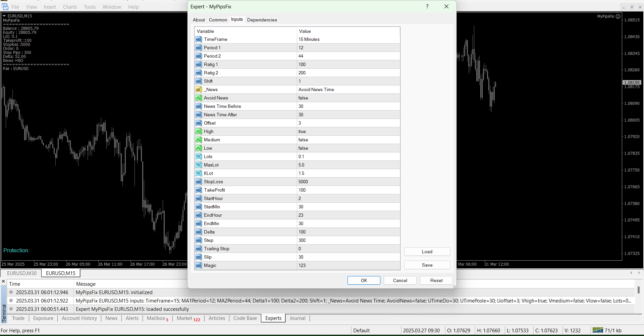Open the TimeFrame value 15 Minutes dropdown
The height and width of the screenshot is (336, 644).
pyautogui.click(x=348, y=40)
